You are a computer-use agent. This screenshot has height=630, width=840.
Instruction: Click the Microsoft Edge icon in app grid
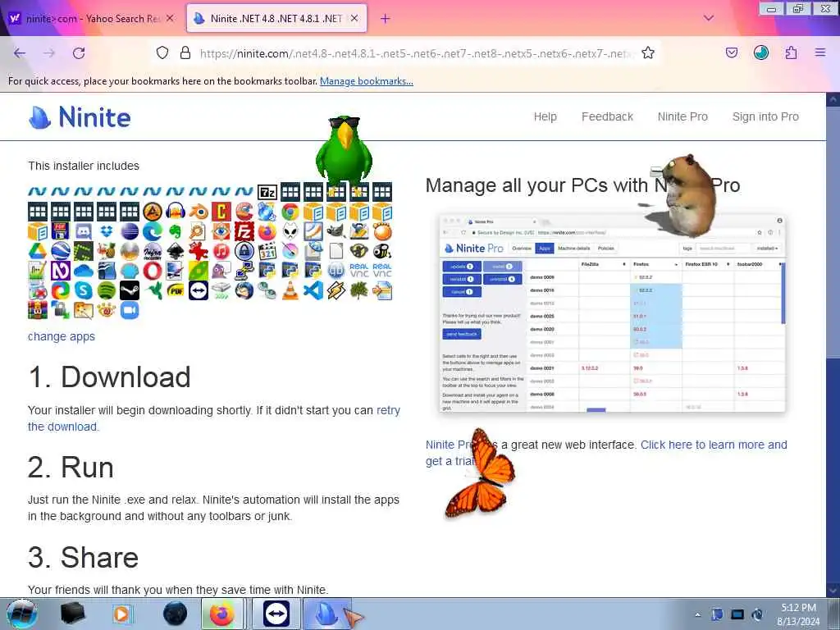click(x=152, y=231)
